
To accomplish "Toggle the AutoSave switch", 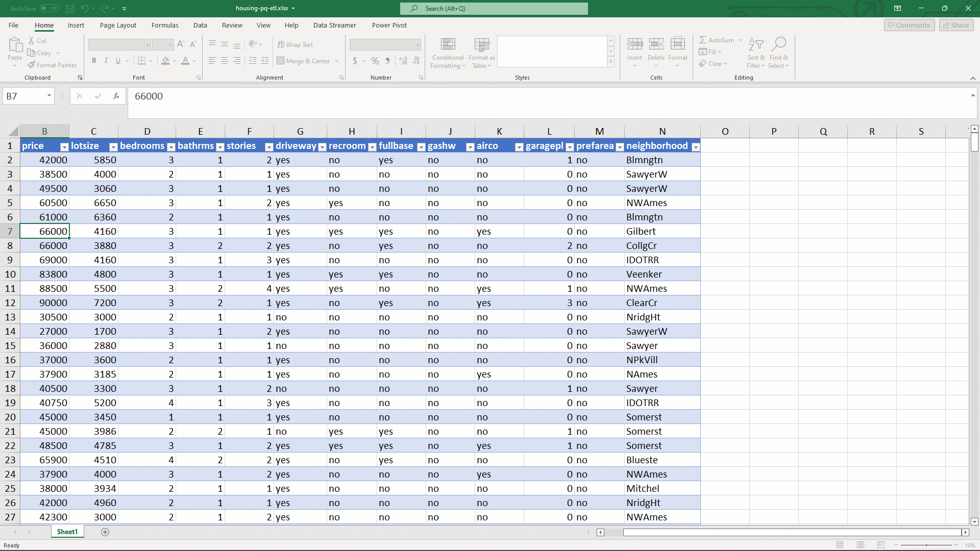I will coord(50,8).
